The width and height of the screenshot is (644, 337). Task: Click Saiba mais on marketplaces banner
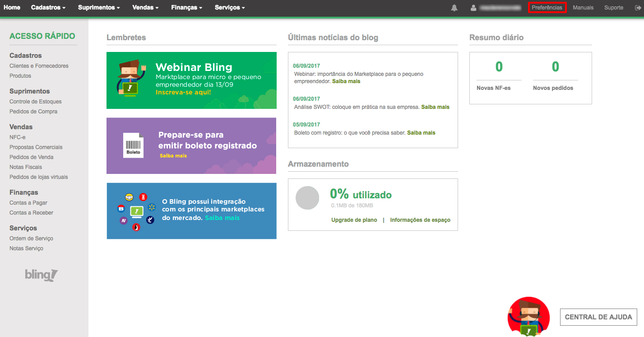point(222,218)
